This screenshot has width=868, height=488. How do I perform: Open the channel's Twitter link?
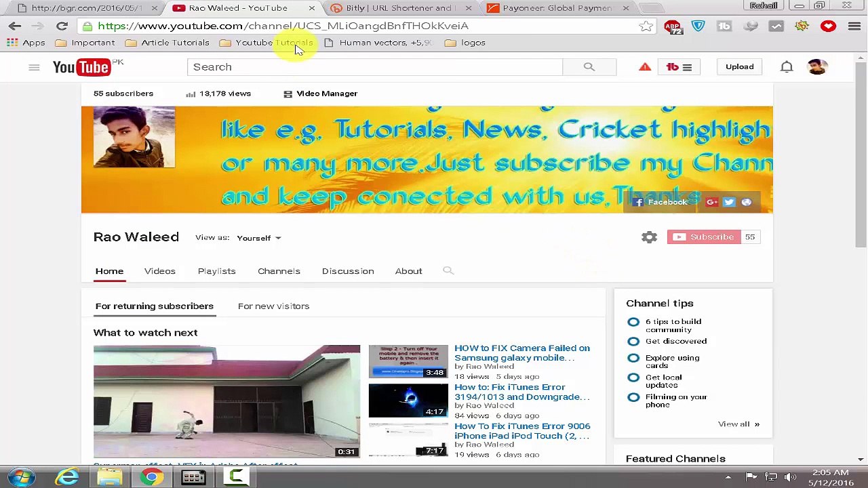pos(729,202)
